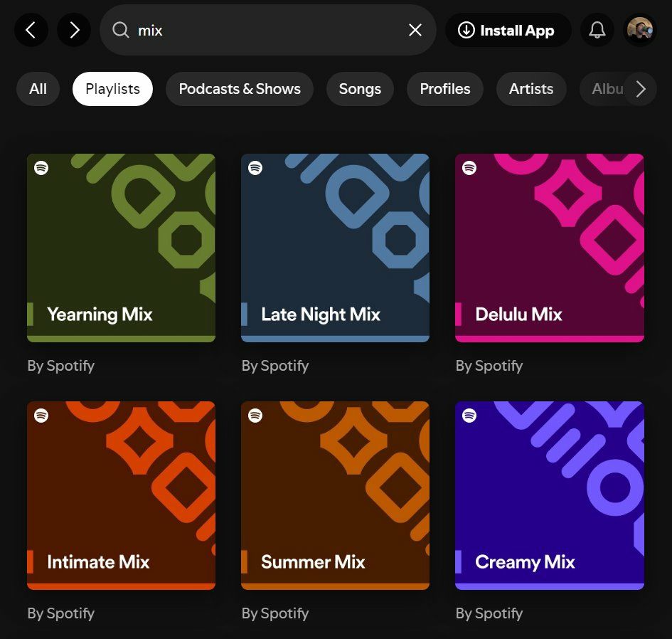Image resolution: width=672 pixels, height=639 pixels.
Task: Click 'By Spotify' under Delulu Mix
Action: tap(489, 366)
